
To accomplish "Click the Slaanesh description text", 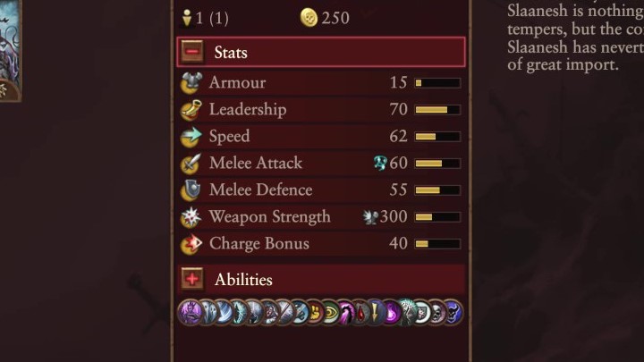I will [574, 36].
